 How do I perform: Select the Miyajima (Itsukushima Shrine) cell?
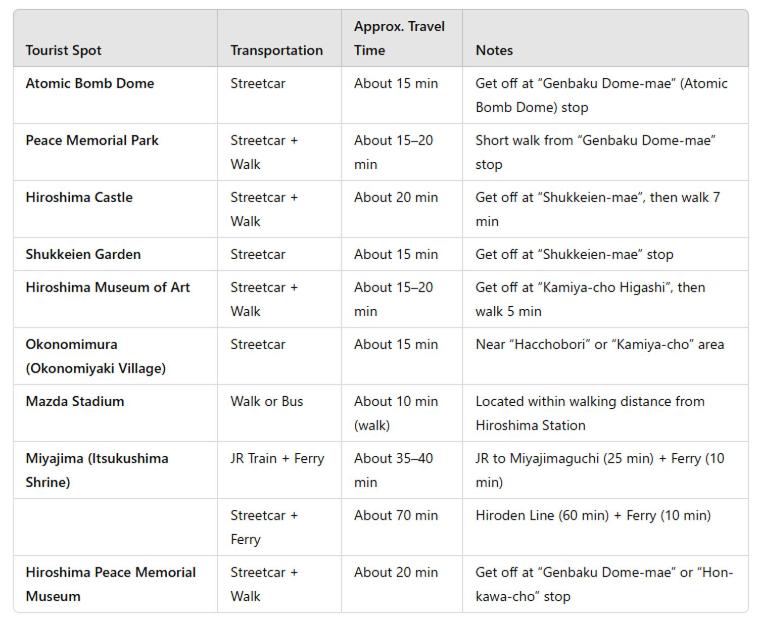pyautogui.click(x=97, y=470)
